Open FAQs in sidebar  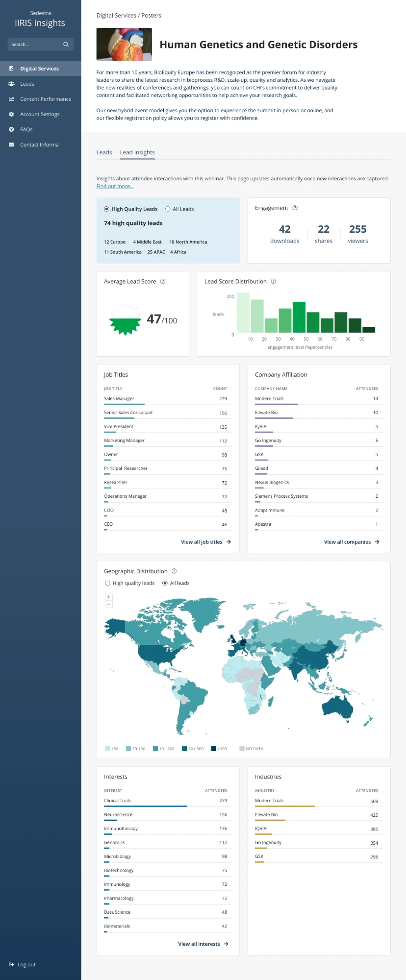coord(40,129)
